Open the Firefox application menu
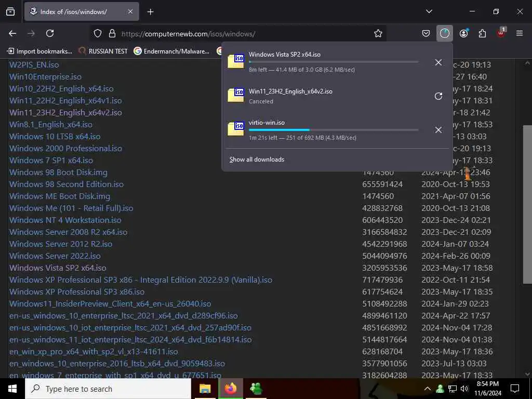This screenshot has width=532, height=399. 520,33
